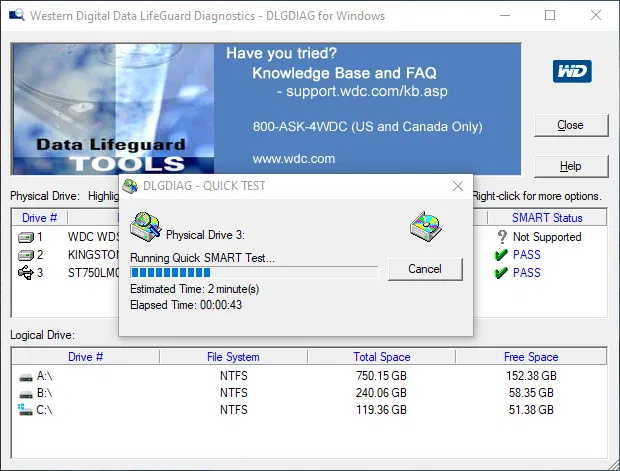This screenshot has height=471, width=620.
Task: Open Help in the main window
Action: click(571, 166)
